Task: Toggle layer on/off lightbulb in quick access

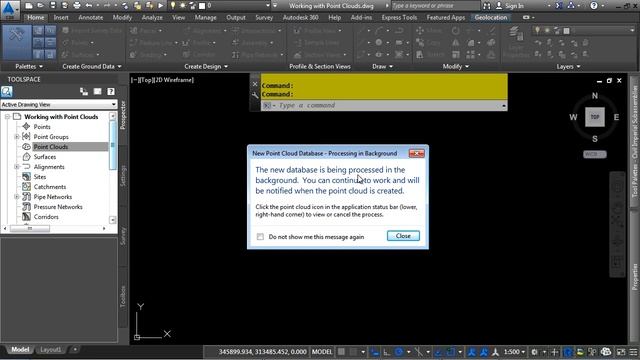Action: [173, 6]
